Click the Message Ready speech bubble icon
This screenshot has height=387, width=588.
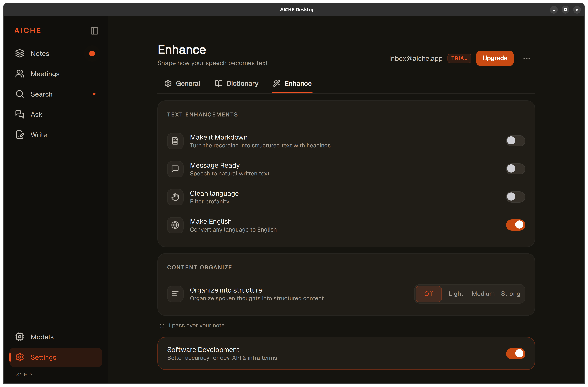pyautogui.click(x=175, y=169)
